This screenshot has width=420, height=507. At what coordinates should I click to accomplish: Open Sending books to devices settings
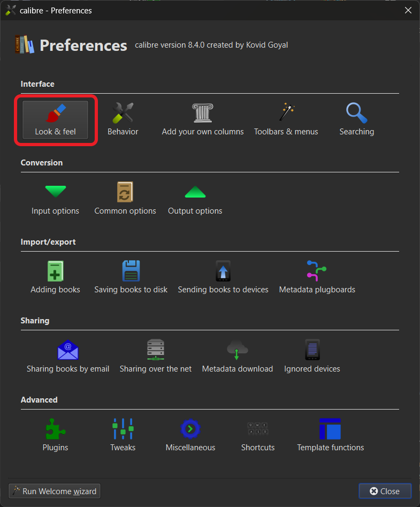click(223, 277)
